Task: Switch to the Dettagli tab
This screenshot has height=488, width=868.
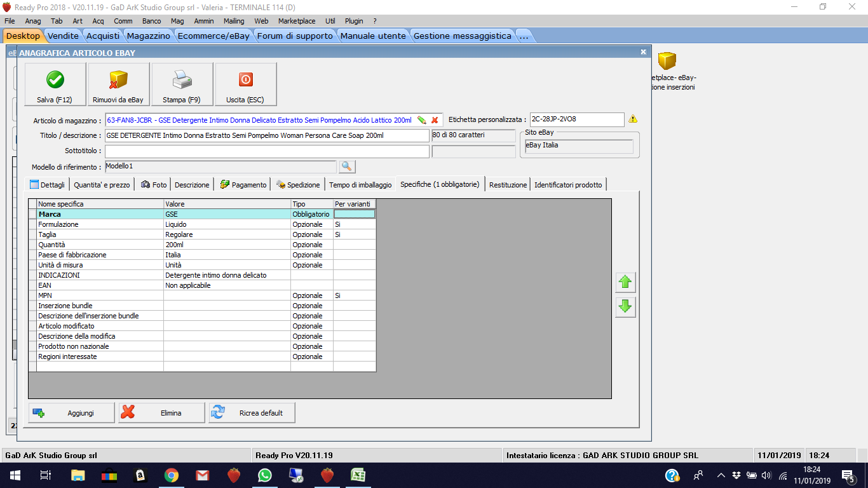Action: point(47,184)
